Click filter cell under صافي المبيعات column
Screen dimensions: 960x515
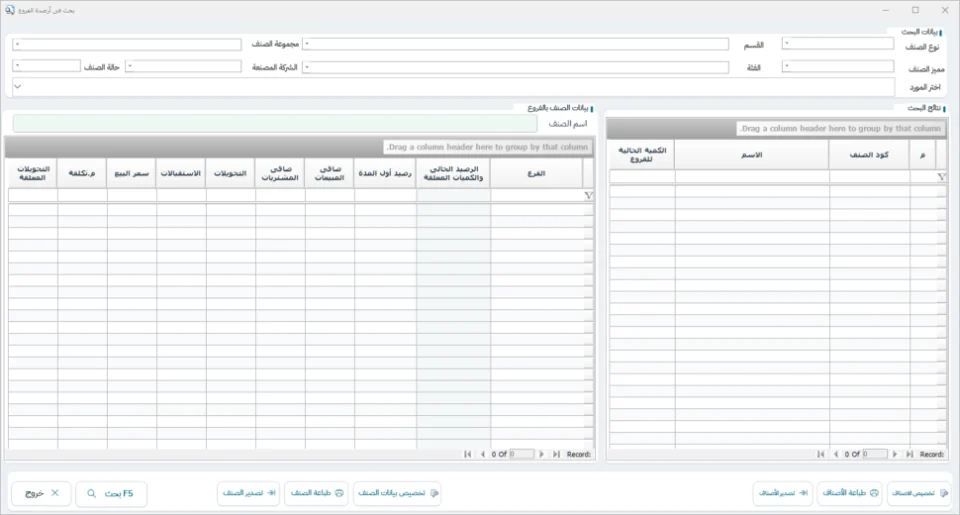pos(329,195)
